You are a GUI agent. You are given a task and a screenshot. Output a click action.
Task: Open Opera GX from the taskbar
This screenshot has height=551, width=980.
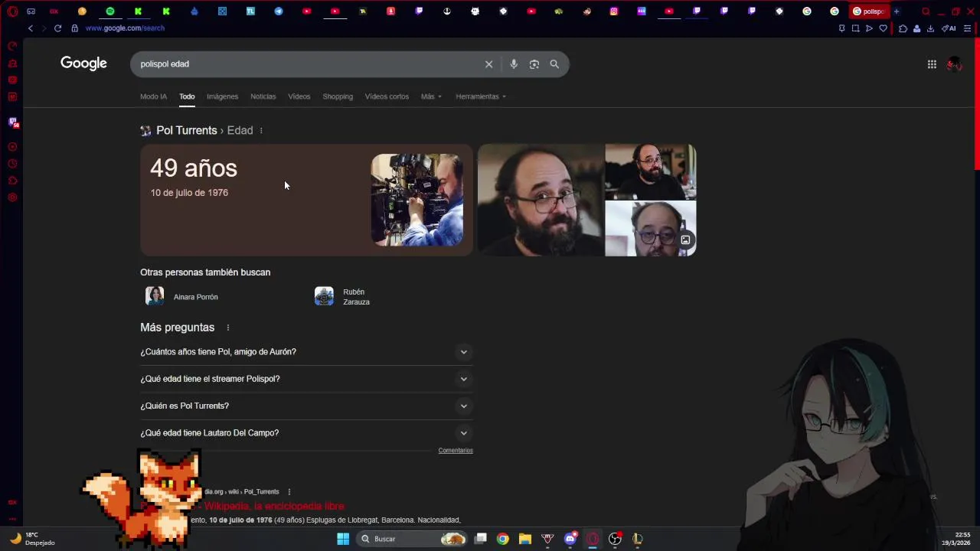pyautogui.click(x=592, y=539)
